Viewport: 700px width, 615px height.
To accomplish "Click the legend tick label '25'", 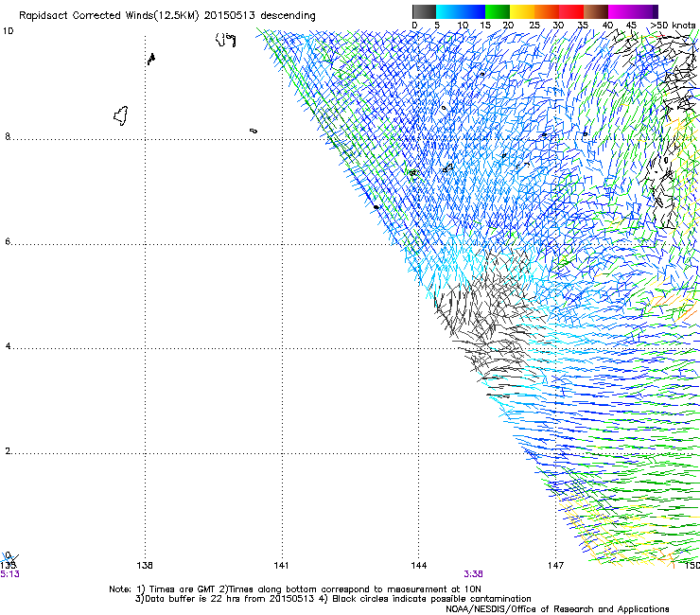I will 534,26.
